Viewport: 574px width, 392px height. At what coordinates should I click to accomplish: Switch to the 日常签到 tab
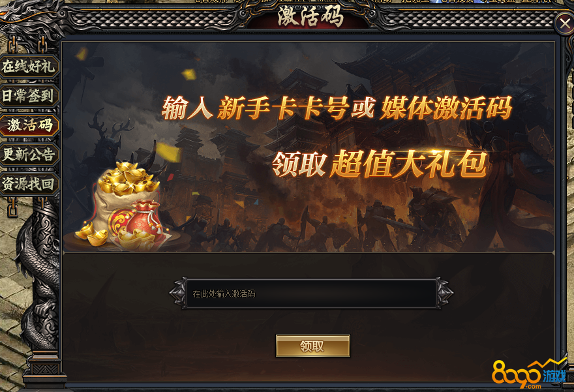(x=29, y=96)
